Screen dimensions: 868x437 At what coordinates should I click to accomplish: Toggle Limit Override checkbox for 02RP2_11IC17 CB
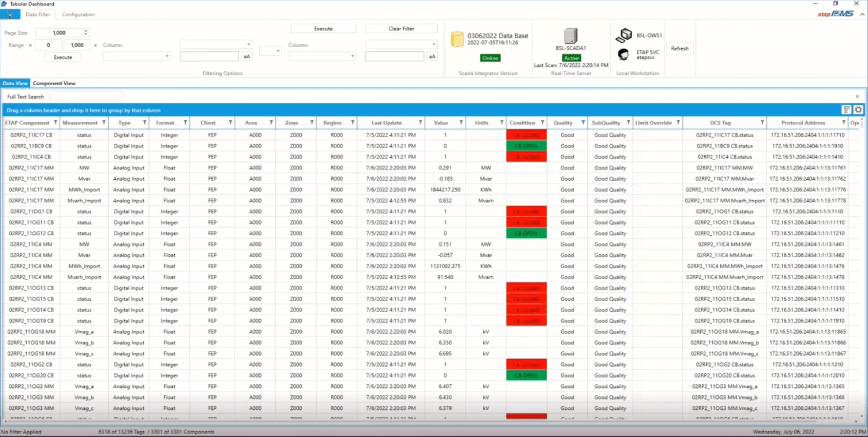[639, 135]
